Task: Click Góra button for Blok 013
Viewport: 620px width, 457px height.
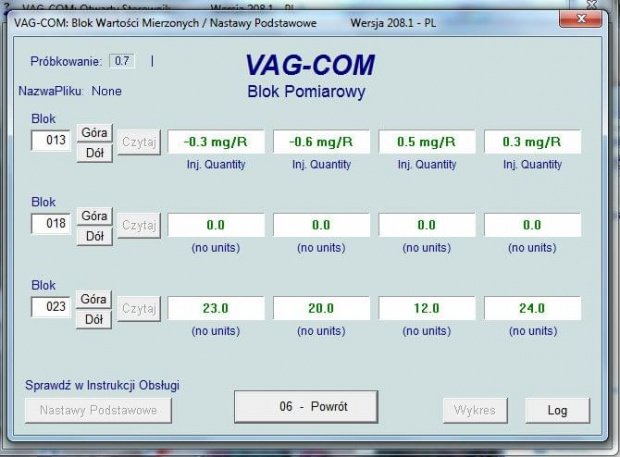Action: (95, 132)
